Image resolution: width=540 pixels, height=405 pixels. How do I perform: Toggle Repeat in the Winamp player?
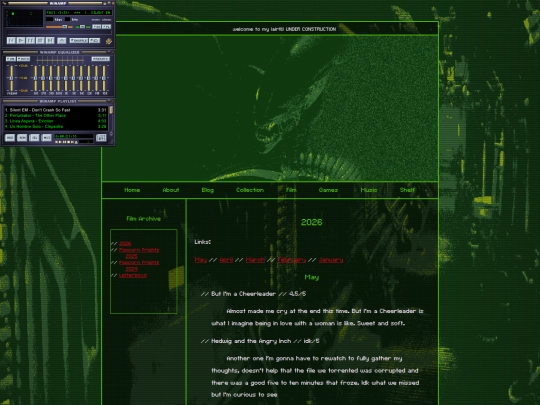point(94,41)
